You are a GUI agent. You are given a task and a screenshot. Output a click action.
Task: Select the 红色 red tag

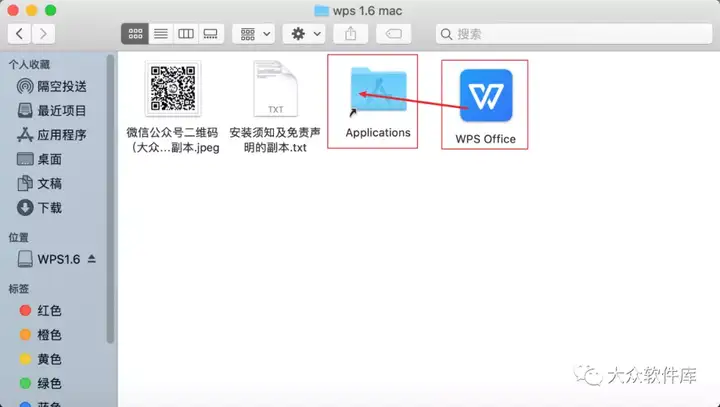pos(40,311)
